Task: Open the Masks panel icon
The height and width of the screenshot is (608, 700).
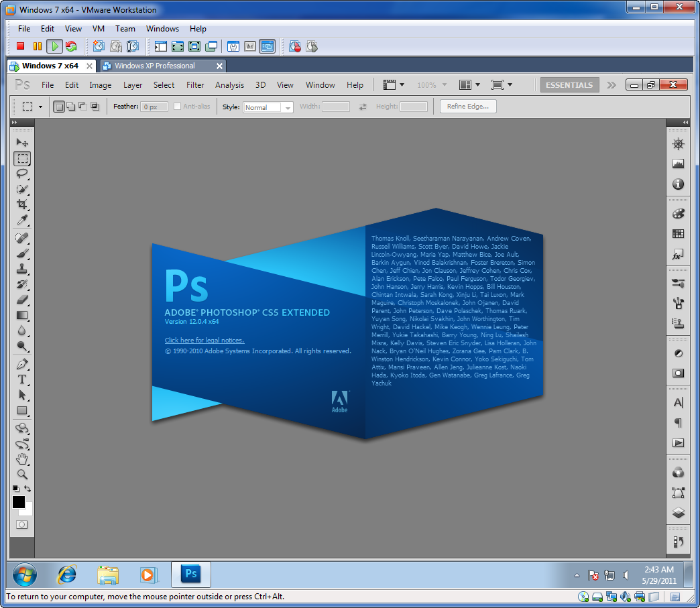Action: (678, 373)
